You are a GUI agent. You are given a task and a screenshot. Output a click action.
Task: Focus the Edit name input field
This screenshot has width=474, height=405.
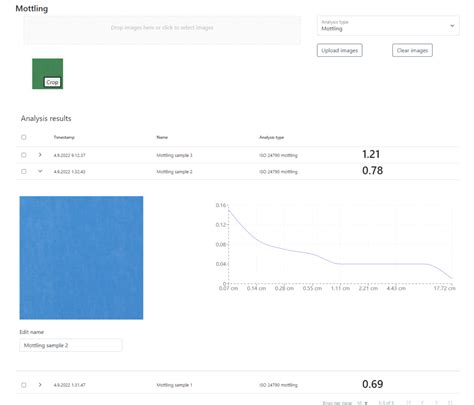click(x=71, y=345)
